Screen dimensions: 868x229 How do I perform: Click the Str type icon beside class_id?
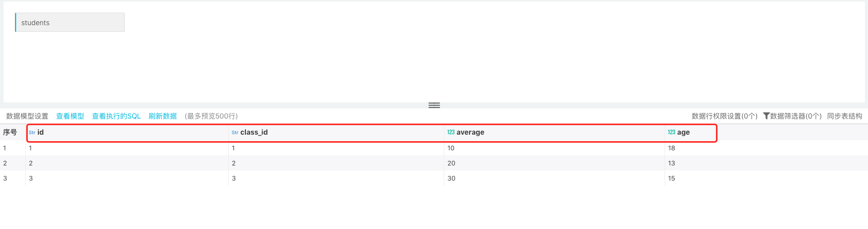pyautogui.click(x=235, y=133)
